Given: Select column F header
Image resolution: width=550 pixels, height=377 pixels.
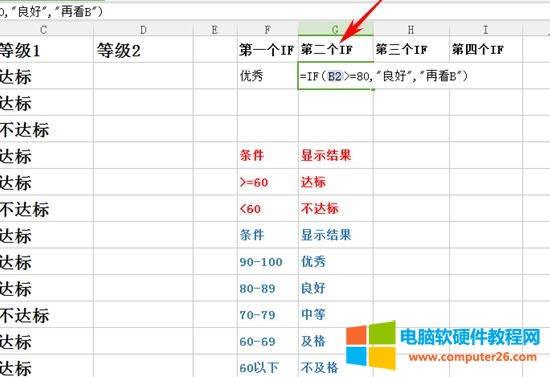Looking at the screenshot, I should click(268, 30).
